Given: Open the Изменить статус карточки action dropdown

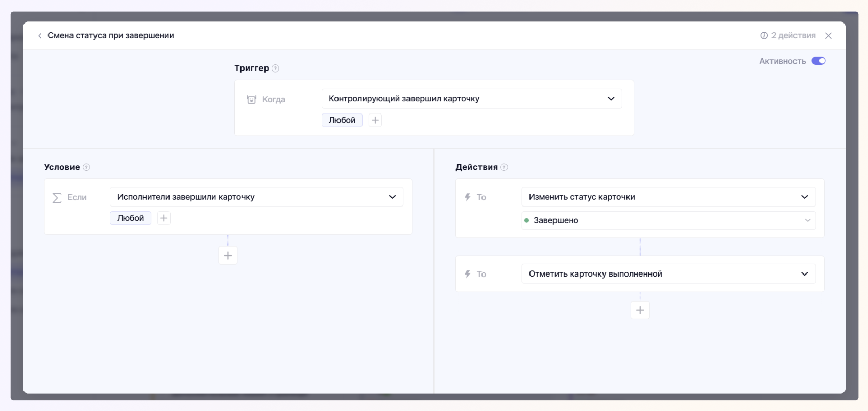Looking at the screenshot, I should (668, 197).
